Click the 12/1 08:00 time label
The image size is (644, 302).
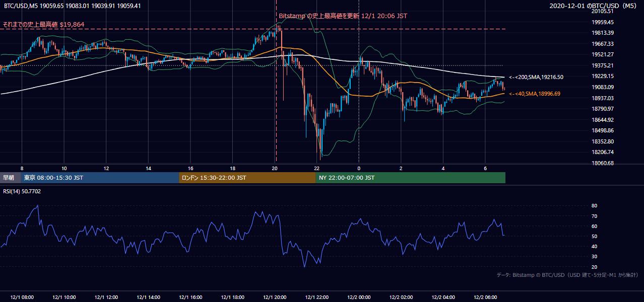coord(22,297)
